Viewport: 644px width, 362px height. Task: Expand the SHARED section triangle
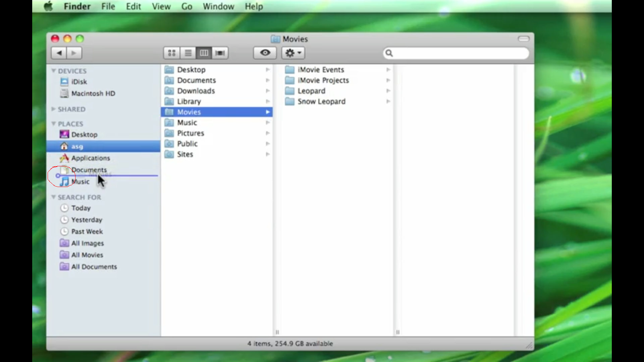click(x=53, y=109)
